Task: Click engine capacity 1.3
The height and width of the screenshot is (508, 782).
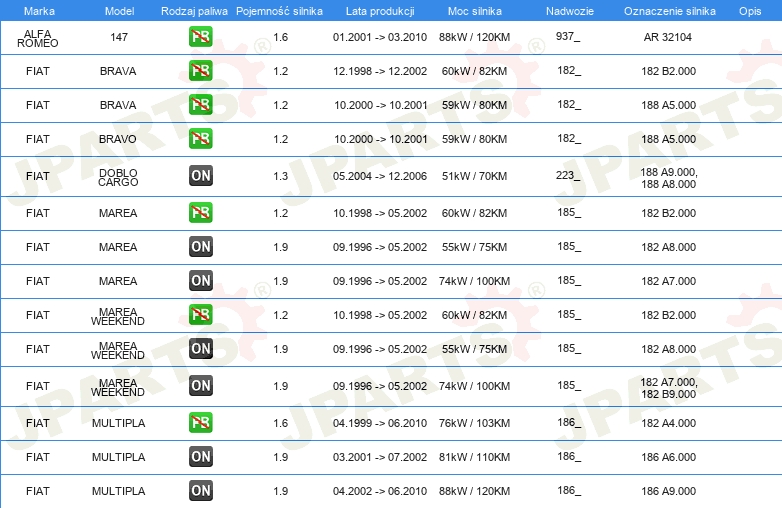Action: click(280, 176)
